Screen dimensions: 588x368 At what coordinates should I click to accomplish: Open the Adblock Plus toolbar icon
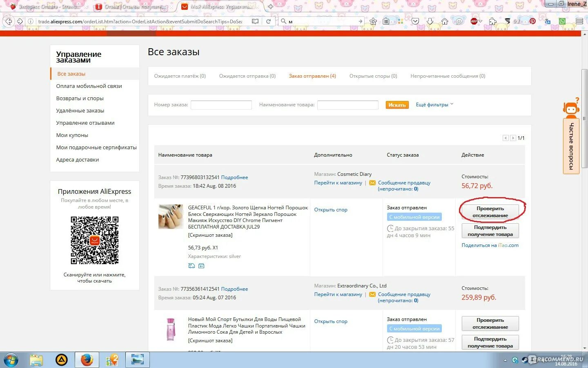click(474, 21)
